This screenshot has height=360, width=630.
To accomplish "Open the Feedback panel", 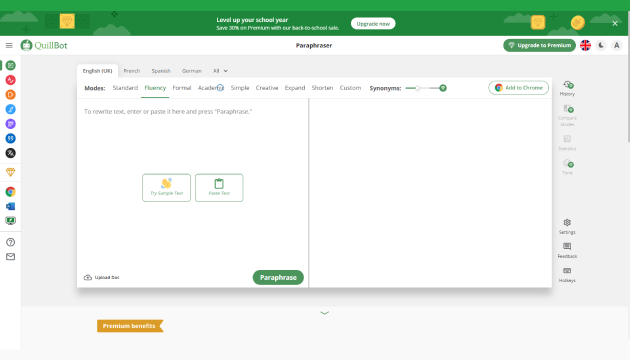I will coord(567,250).
